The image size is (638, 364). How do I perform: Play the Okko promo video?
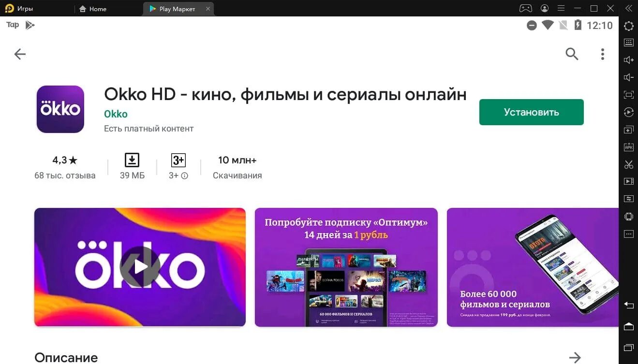coord(140,267)
